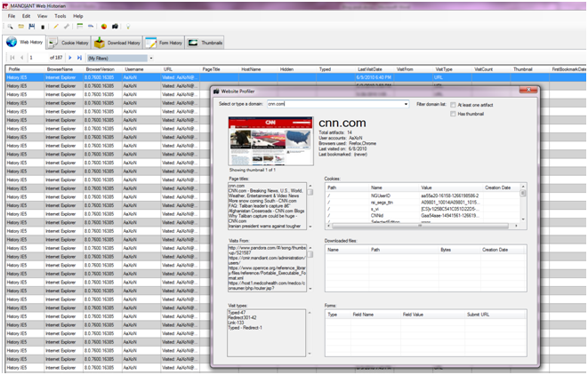Select the pandora.com entry in Visits From
Viewport: 588px width, 375px height.
coord(267,251)
